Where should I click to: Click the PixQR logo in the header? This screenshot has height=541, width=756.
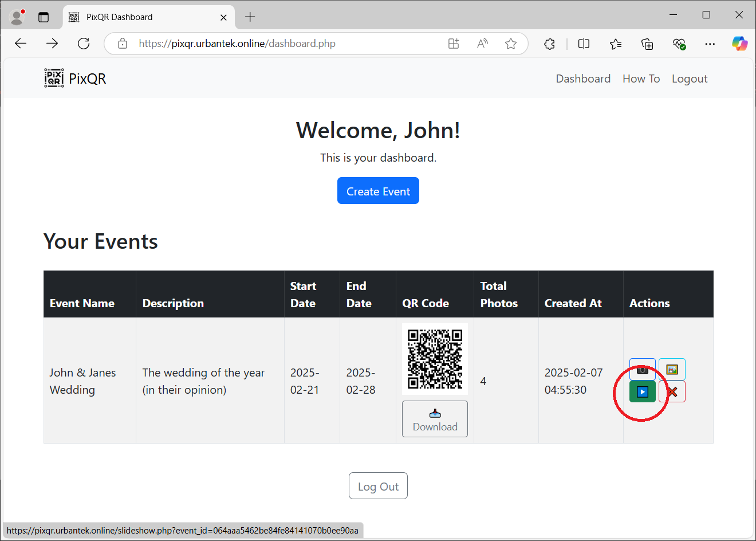[76, 79]
